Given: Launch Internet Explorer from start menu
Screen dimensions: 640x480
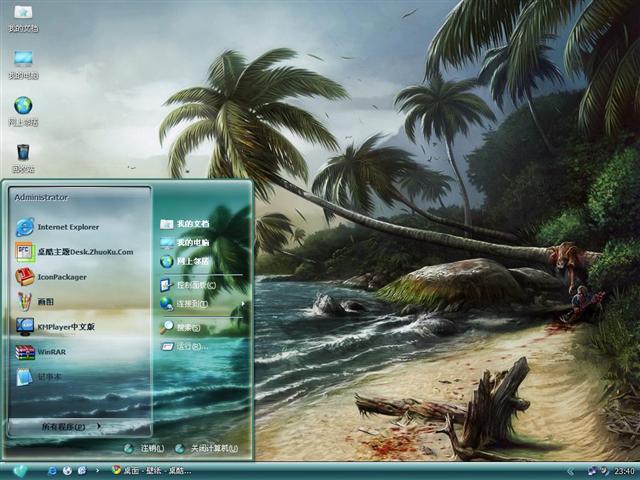Looking at the screenshot, I should pos(58,227).
